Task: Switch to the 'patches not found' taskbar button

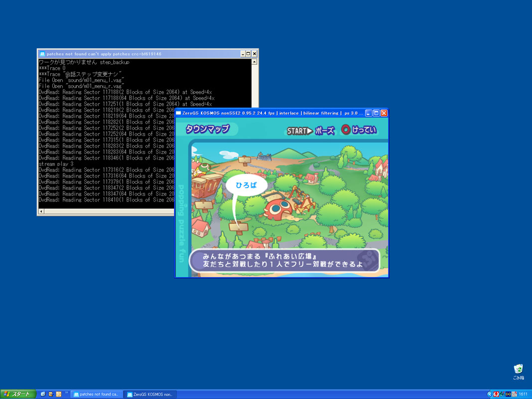Action: pyautogui.click(x=96, y=394)
